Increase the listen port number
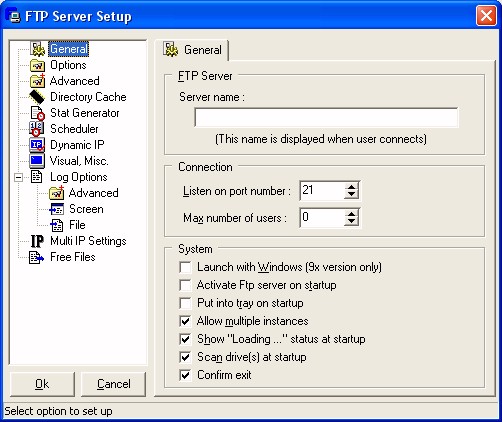The image size is (502, 422). point(351,187)
